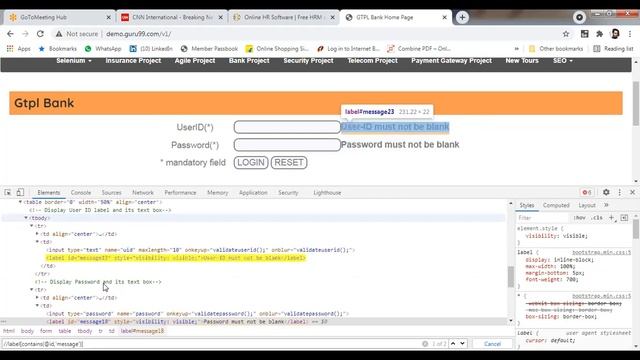Open the Chrome three-dot menu

pos(630,34)
